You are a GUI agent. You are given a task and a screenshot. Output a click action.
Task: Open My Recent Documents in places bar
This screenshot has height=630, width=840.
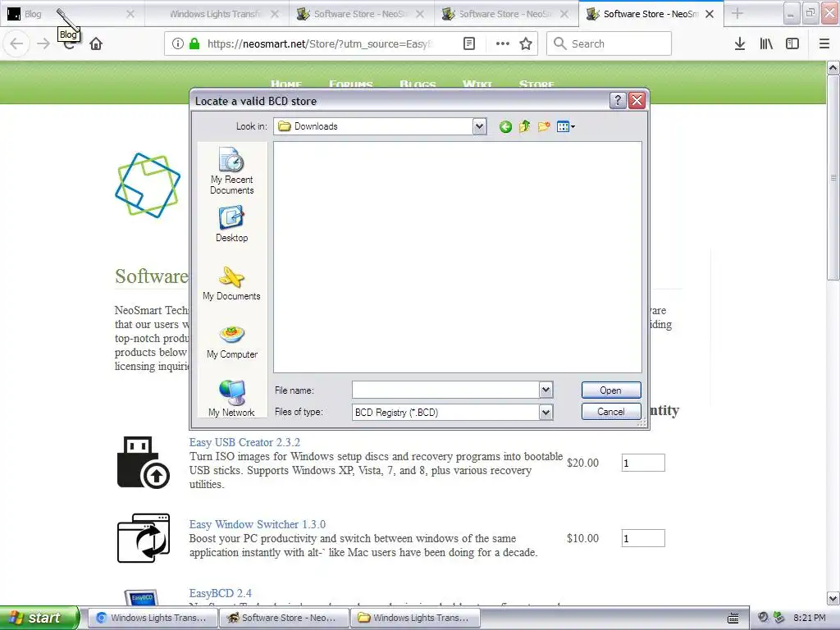coord(231,171)
